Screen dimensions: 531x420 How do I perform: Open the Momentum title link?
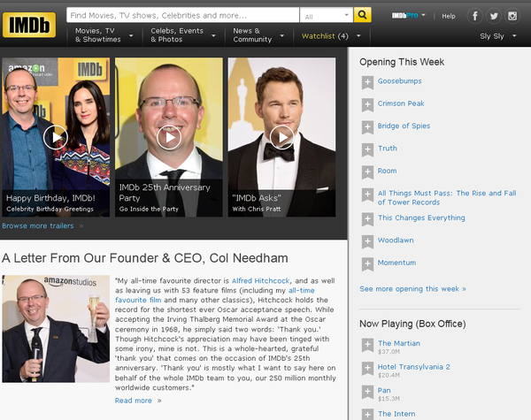[396, 263]
